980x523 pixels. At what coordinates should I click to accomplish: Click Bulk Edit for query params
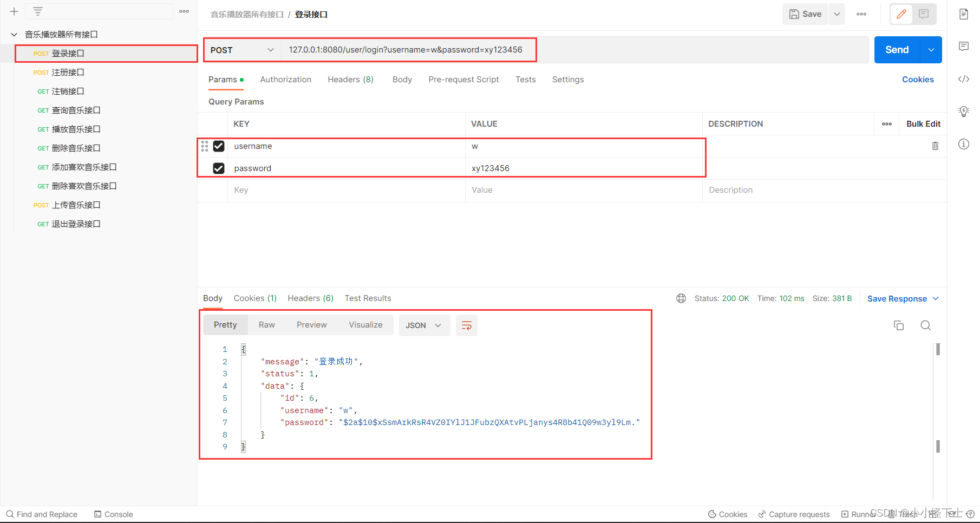point(924,124)
